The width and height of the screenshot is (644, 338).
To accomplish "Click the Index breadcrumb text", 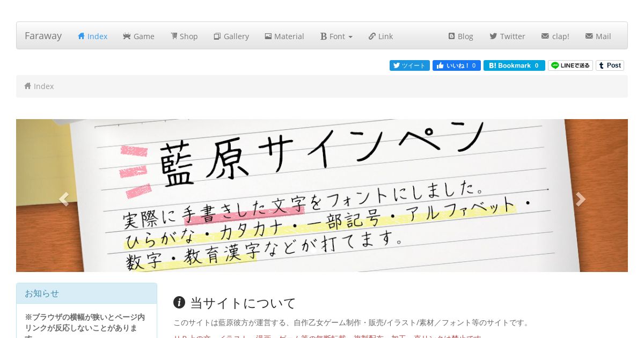I will tap(43, 86).
